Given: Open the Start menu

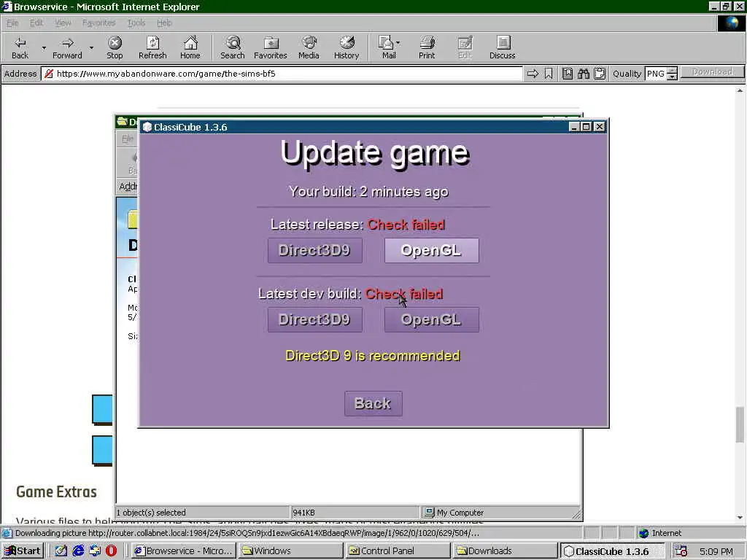Looking at the screenshot, I should pyautogui.click(x=23, y=551).
